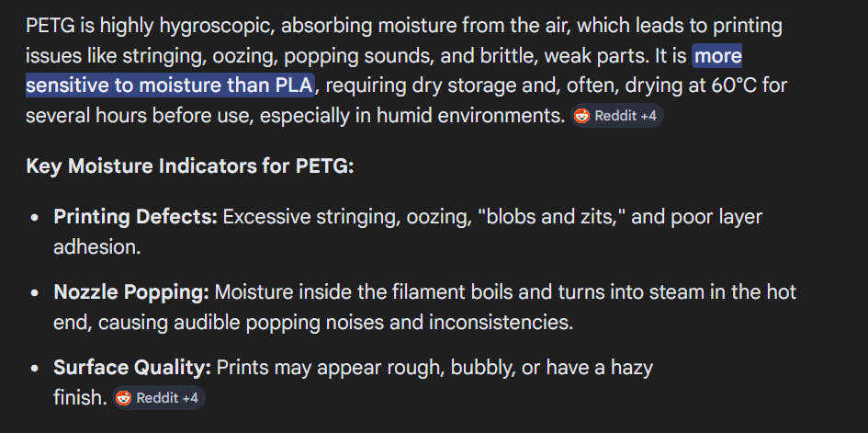Click the '+4' count in the bottom source chip

pos(190,398)
